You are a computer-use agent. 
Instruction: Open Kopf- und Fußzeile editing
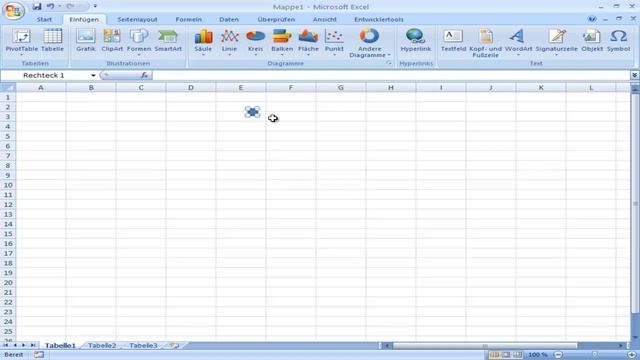(485, 43)
